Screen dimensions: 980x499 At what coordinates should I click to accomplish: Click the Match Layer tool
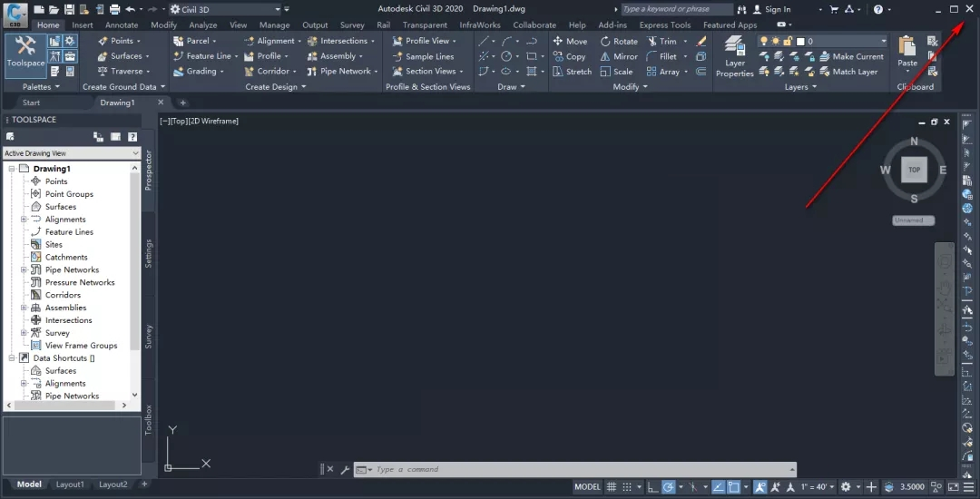pos(848,72)
